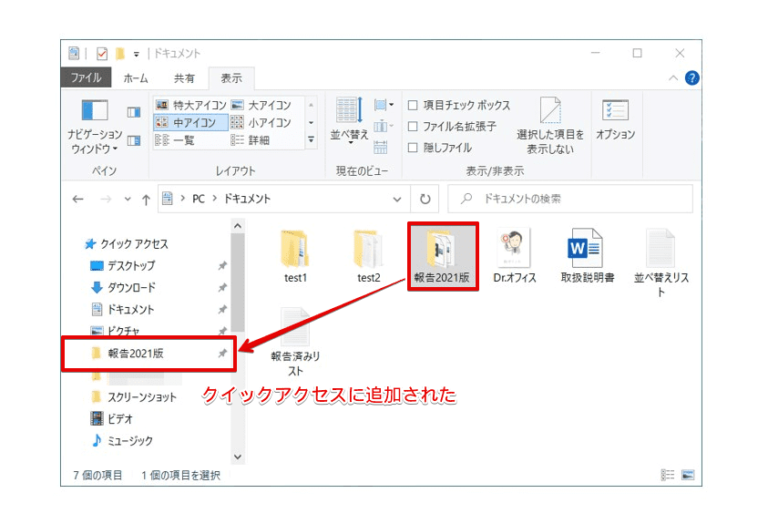Select 詳細 layout
The width and height of the screenshot is (768, 524).
pos(251,141)
